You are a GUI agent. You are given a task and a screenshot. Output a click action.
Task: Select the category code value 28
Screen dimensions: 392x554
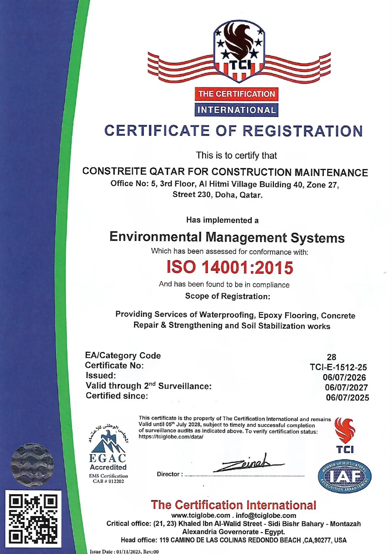(331, 357)
